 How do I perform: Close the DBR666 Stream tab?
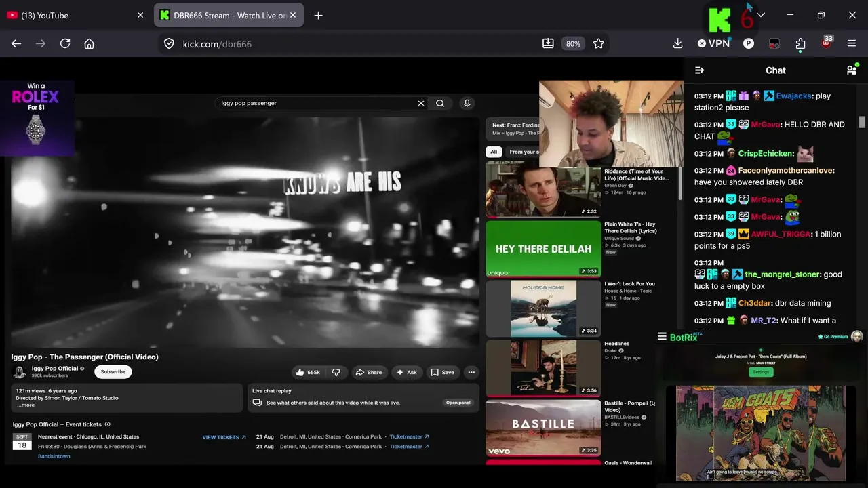293,15
